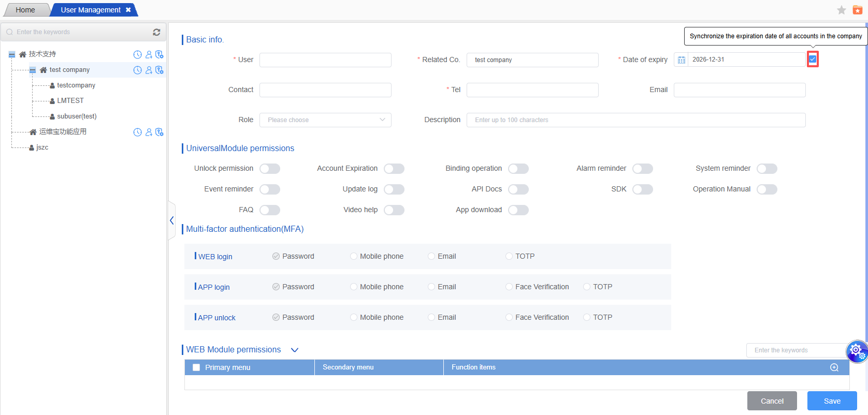The width and height of the screenshot is (868, 415).
Task: Open calendar icon for Date of expiry
Action: (682, 60)
